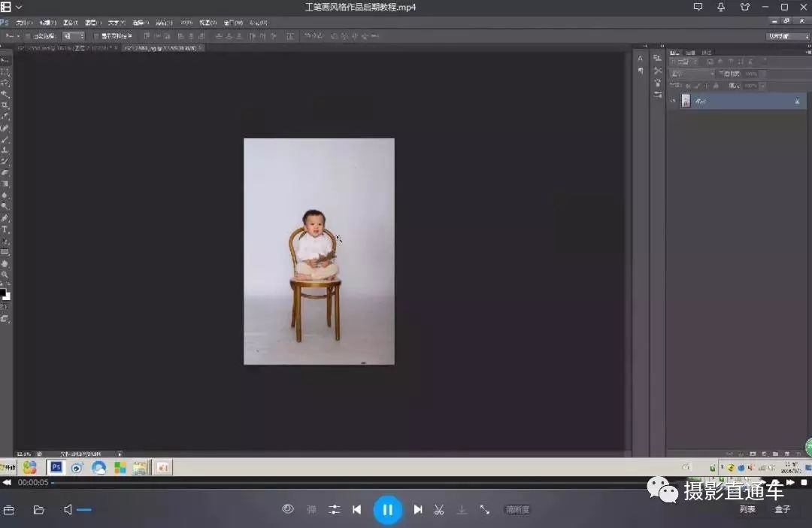The image size is (812, 528).
Task: Select the Lasso tool
Action: coord(5,83)
